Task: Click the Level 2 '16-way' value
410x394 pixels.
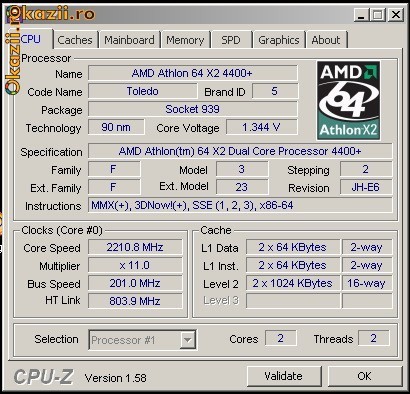Action: (367, 283)
